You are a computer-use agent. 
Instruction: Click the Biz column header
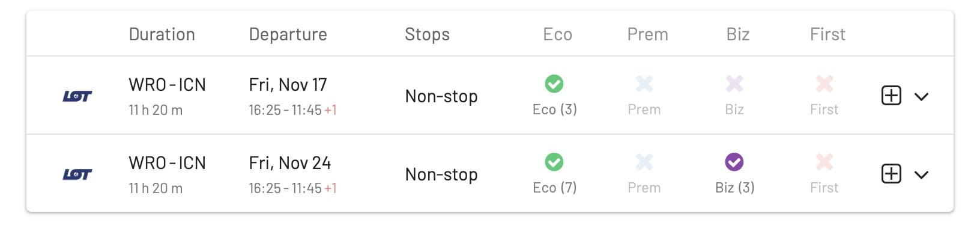coord(738,34)
